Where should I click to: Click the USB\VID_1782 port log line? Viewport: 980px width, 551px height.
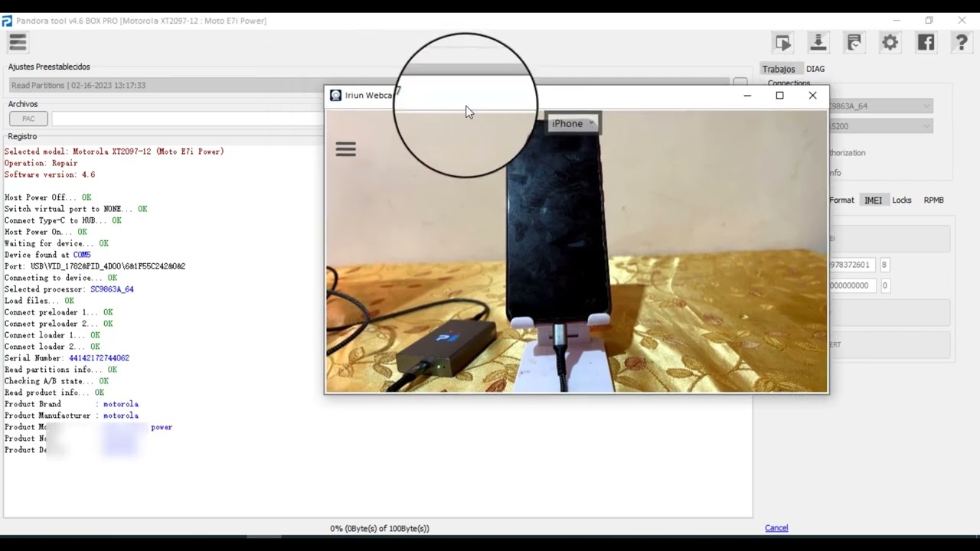point(95,266)
